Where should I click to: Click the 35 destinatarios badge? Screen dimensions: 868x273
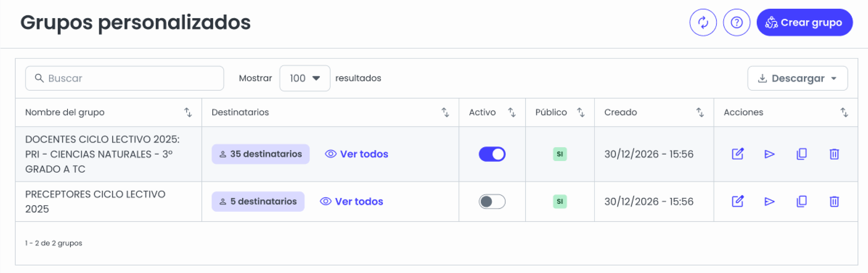click(260, 154)
